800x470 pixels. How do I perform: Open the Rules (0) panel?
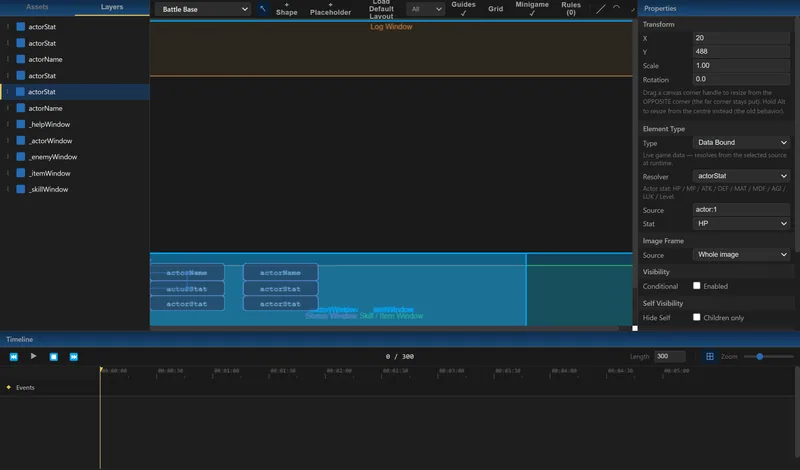[571, 9]
